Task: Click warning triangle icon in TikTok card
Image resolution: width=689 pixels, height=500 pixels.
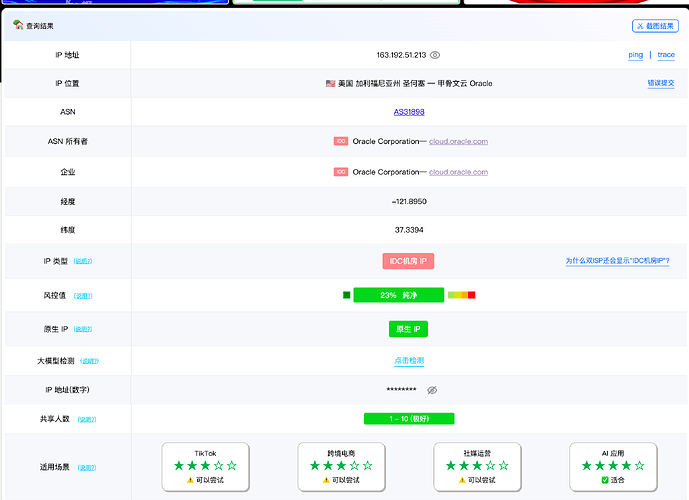Action: [x=190, y=480]
